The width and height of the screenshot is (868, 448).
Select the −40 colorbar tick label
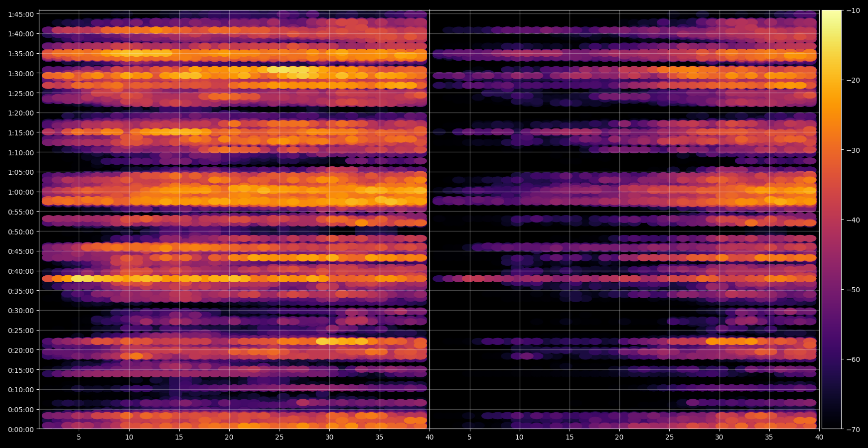pyautogui.click(x=853, y=220)
